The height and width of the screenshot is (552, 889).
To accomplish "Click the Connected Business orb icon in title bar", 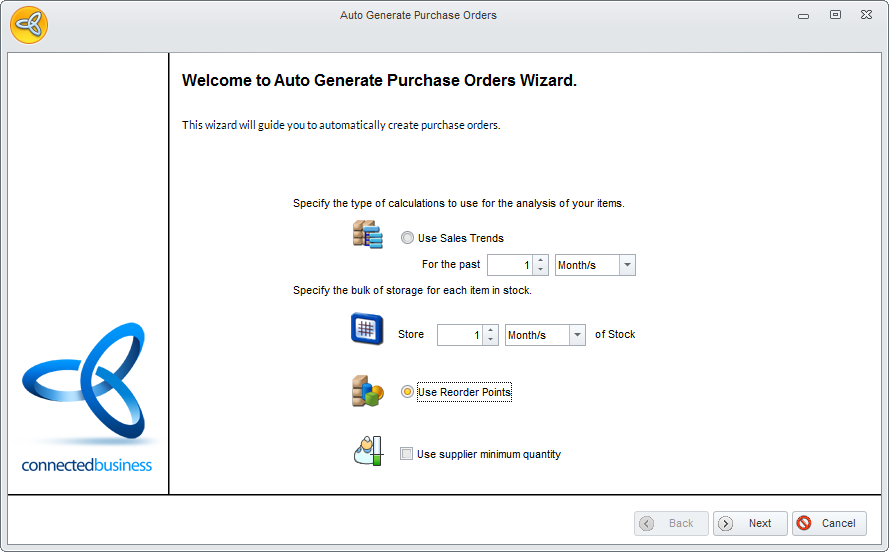I will click(29, 24).
